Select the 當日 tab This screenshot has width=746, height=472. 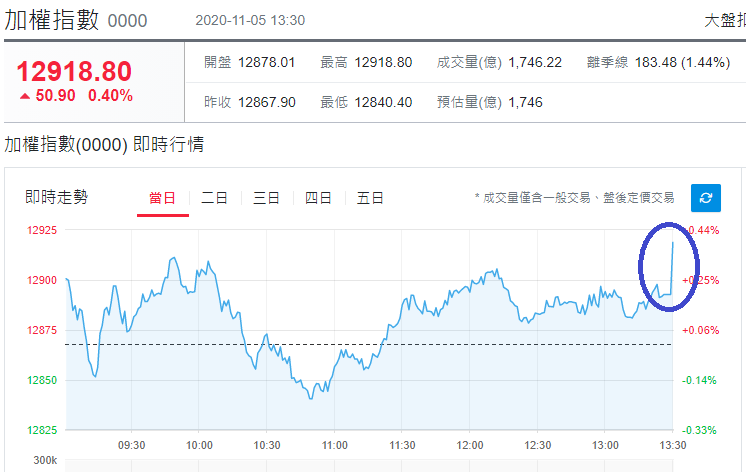[163, 198]
